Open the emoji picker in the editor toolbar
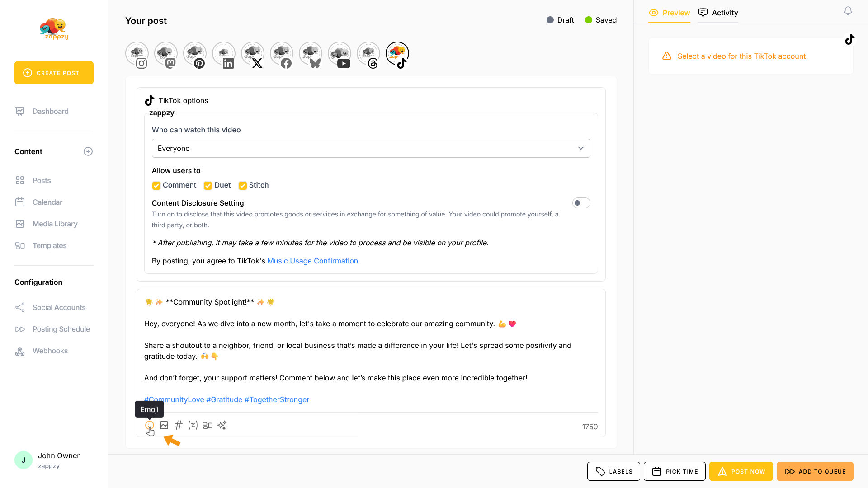Screen dimensions: 868x488 149,425
